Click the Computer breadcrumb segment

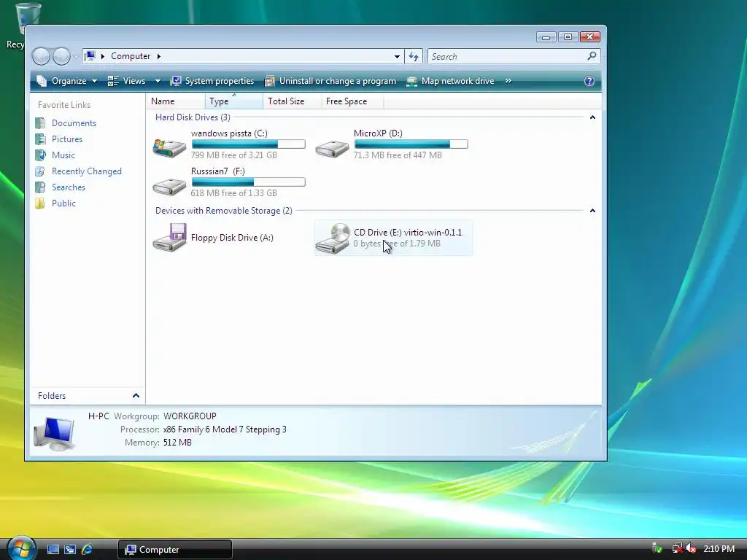click(131, 56)
